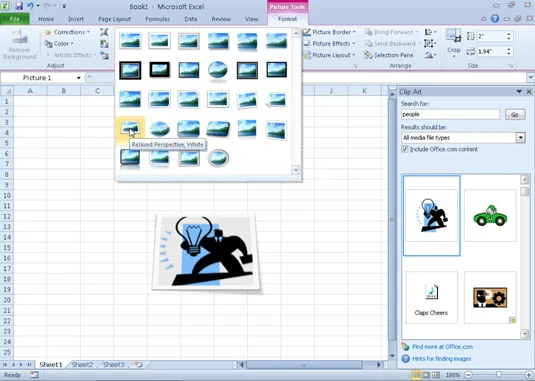Open the Name Box dropdown arrow
The height and width of the screenshot is (381, 535).
point(78,78)
